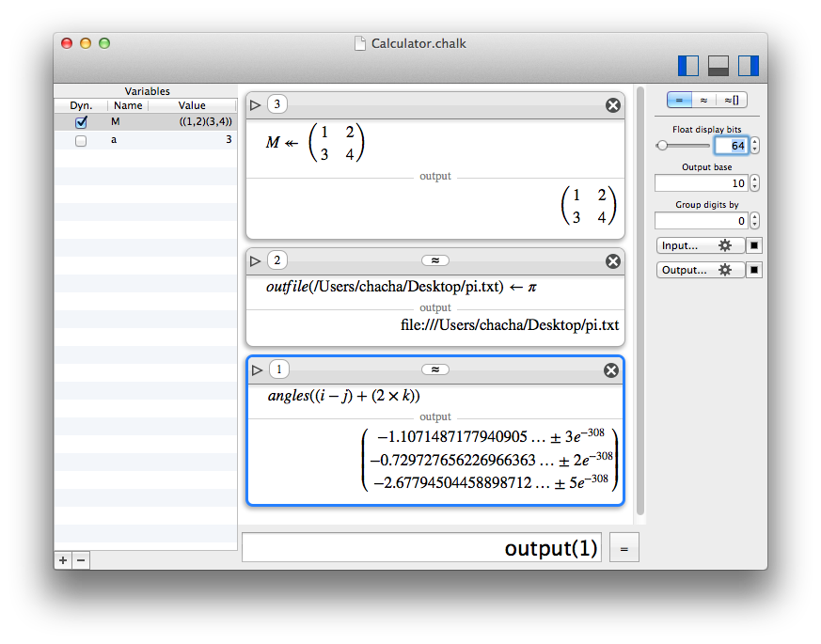Click the Calculator.chalk document icon
The image size is (821, 644).
tap(359, 43)
